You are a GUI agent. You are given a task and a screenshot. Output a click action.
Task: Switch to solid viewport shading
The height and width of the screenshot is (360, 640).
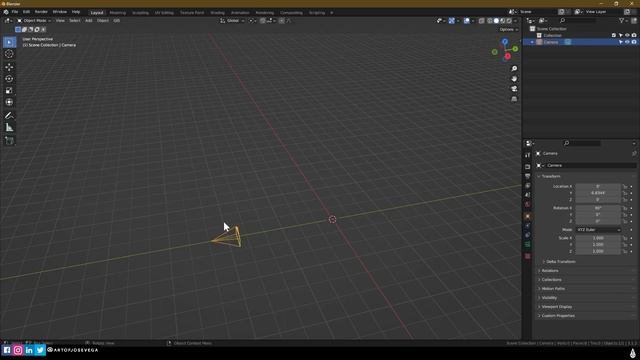click(496, 21)
